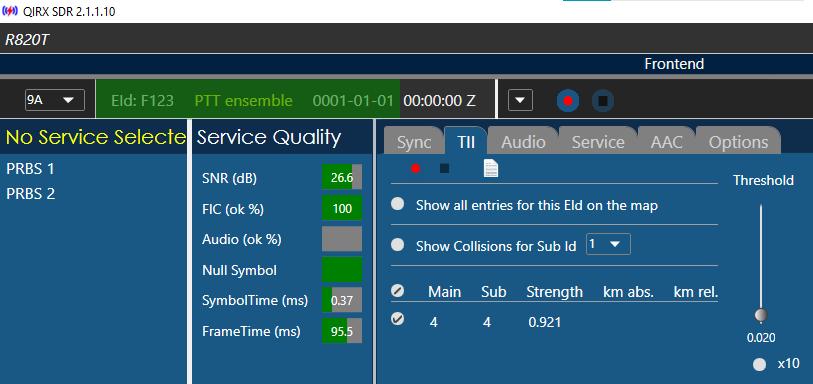Select the PRBS 1 service
This screenshot has width=813, height=384.
point(31,169)
